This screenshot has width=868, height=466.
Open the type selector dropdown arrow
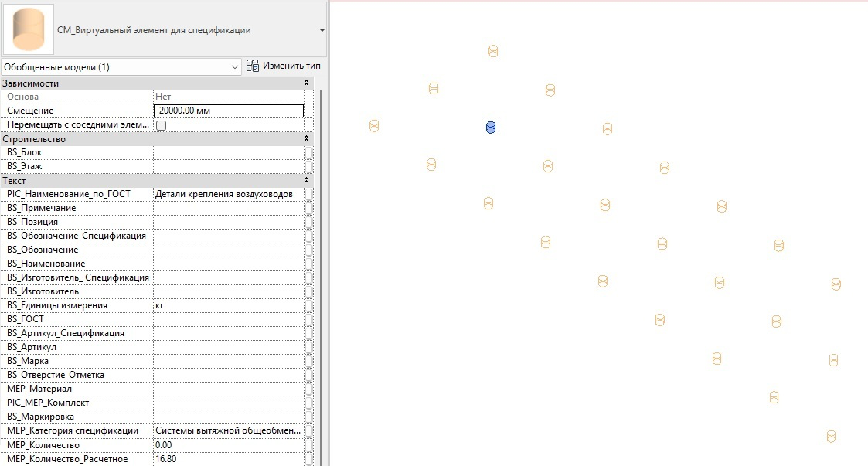[322, 30]
